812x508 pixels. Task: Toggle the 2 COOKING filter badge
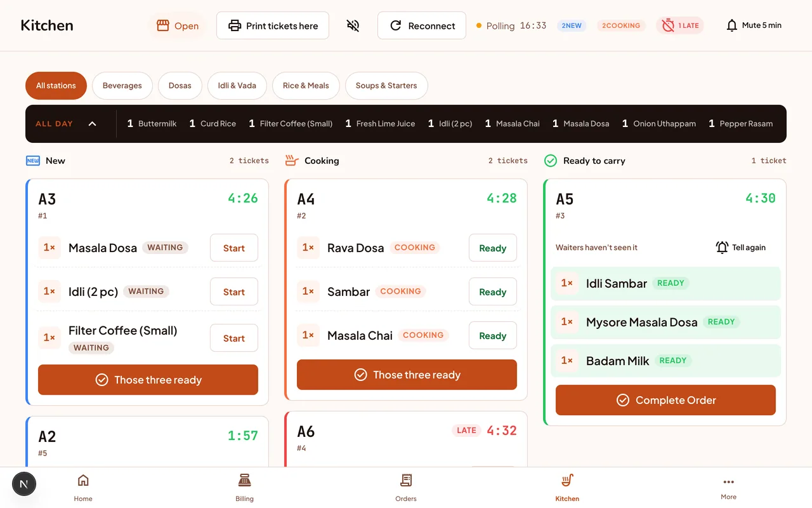coord(621,25)
